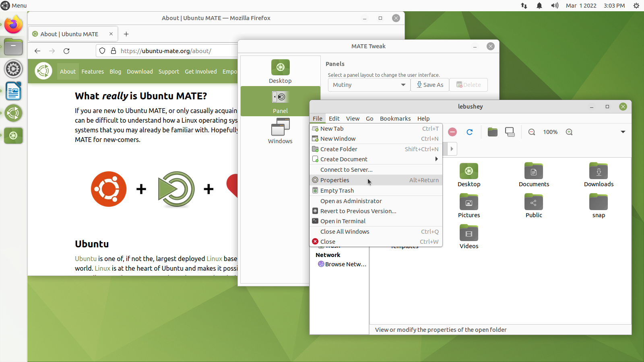Click the Zoom In magnifier icon
The height and width of the screenshot is (362, 644).
tap(569, 132)
